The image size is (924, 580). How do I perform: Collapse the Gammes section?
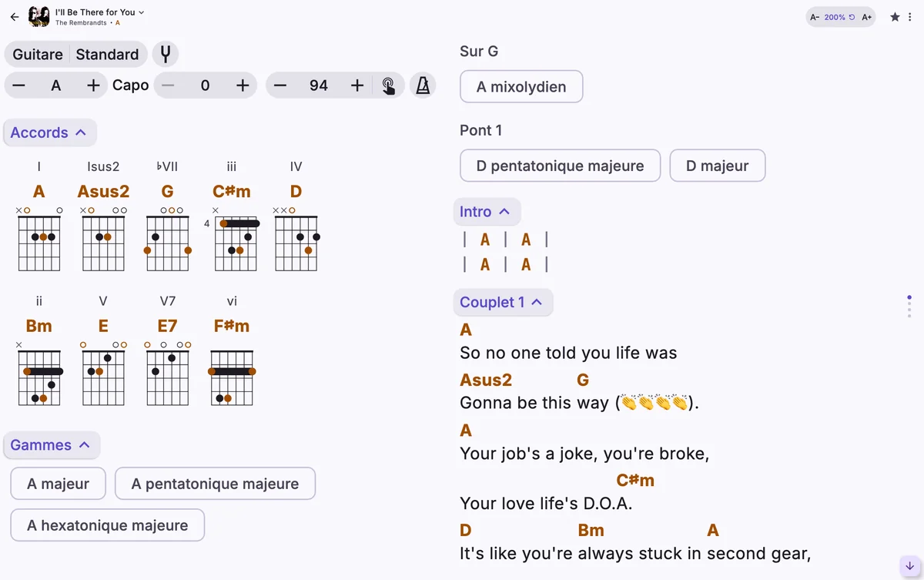click(x=52, y=445)
